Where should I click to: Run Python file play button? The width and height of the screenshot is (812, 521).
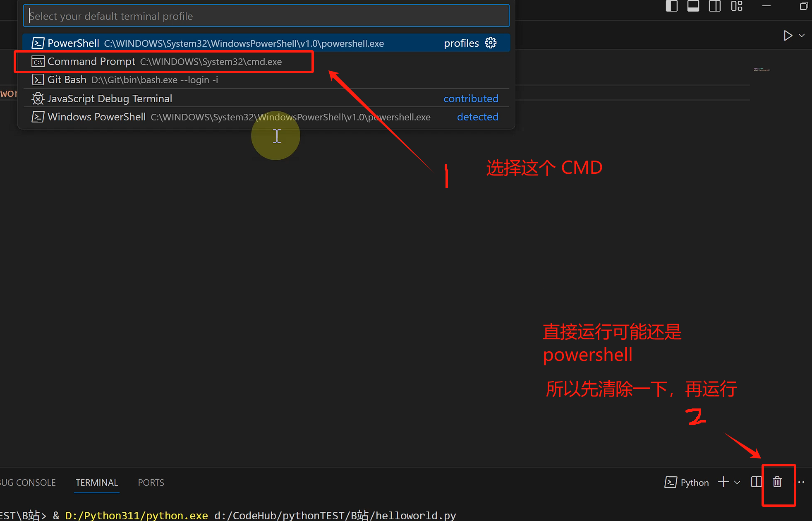788,36
